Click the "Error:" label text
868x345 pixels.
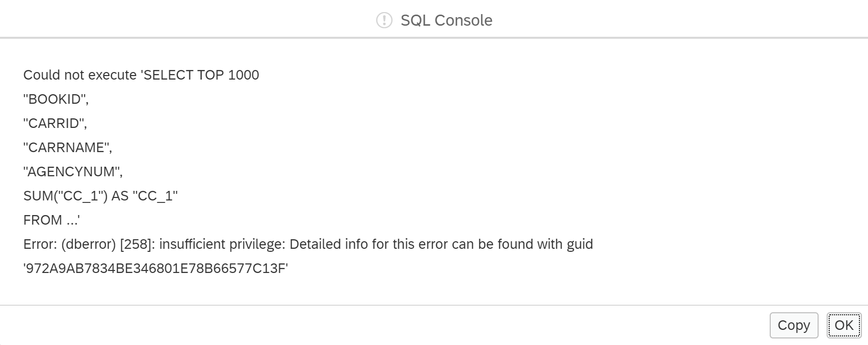pyautogui.click(x=40, y=244)
